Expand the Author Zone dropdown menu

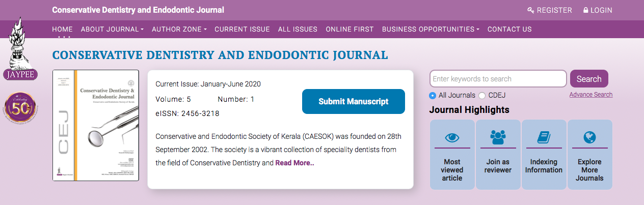[x=179, y=30]
